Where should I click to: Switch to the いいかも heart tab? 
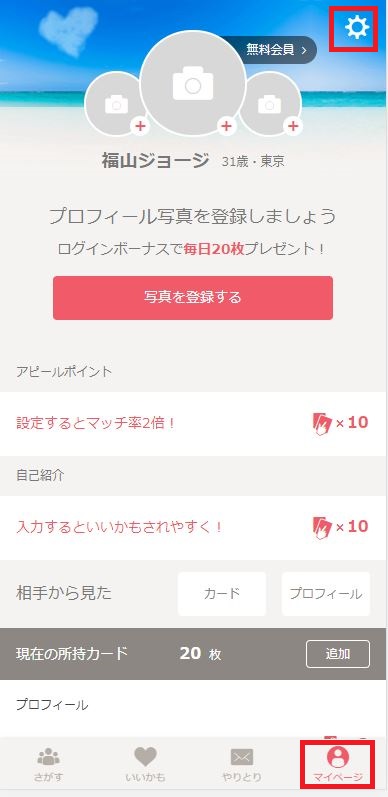tap(145, 764)
